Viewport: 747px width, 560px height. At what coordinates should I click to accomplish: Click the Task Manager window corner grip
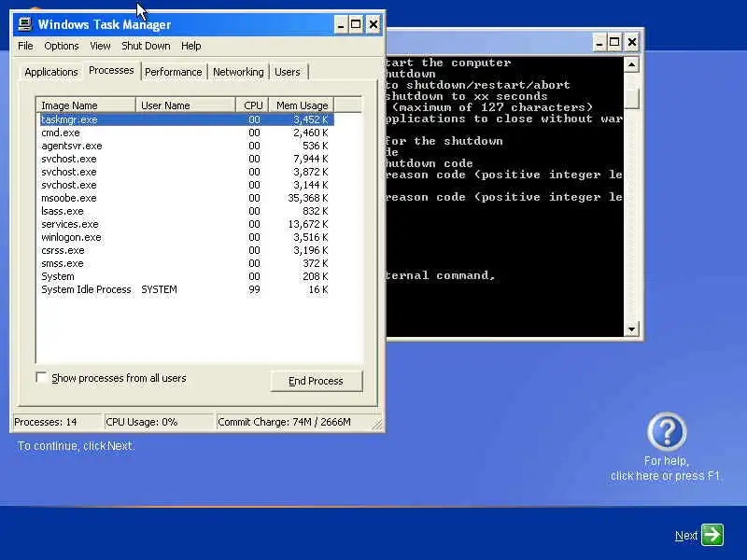click(377, 425)
